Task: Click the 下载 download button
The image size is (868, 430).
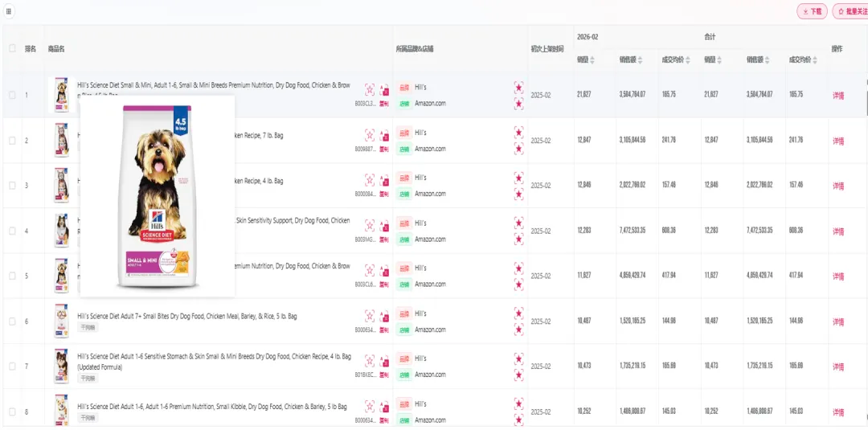Action: [812, 12]
